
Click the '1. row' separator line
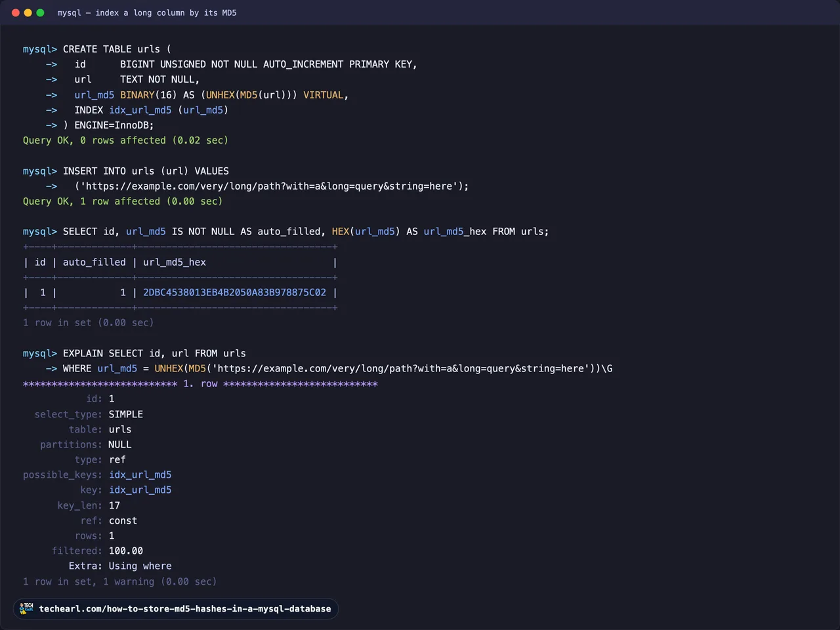[200, 384]
